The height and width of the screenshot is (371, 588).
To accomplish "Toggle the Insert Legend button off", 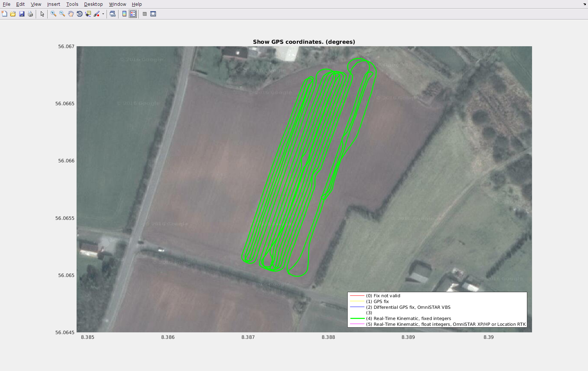I will [133, 14].
